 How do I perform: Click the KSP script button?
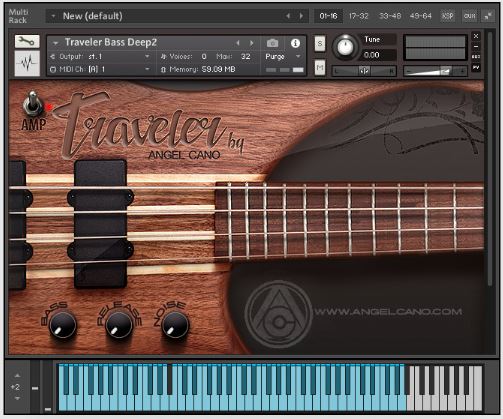(x=447, y=16)
